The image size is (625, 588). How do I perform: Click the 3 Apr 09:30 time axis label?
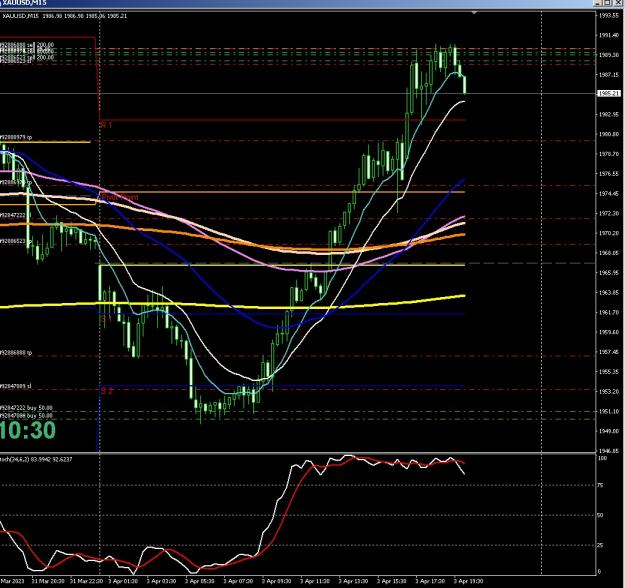(277, 581)
